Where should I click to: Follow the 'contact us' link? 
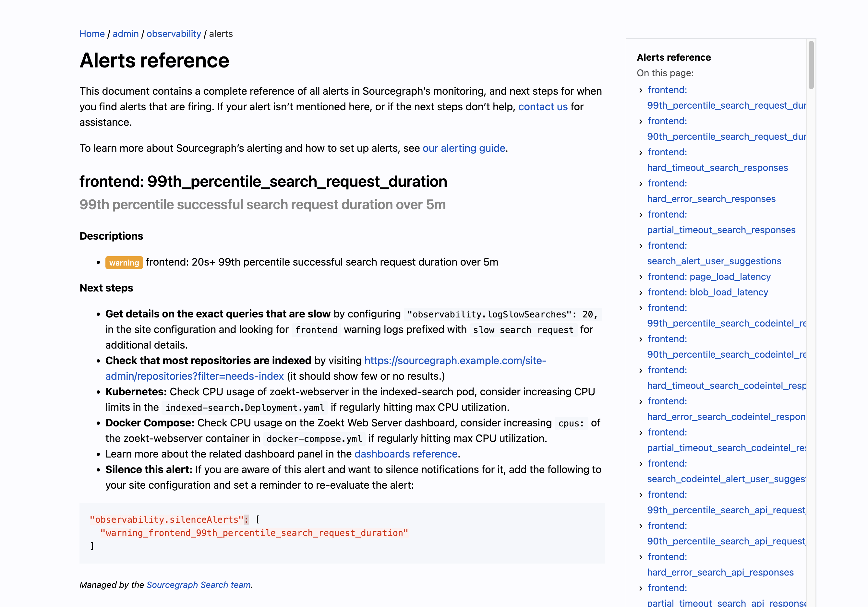pos(543,107)
